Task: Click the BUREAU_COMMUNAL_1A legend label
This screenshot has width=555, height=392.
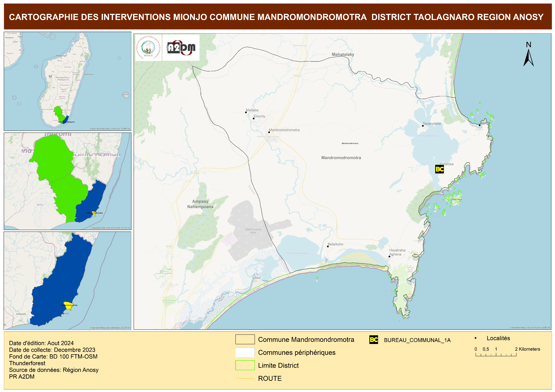Action: [x=417, y=340]
